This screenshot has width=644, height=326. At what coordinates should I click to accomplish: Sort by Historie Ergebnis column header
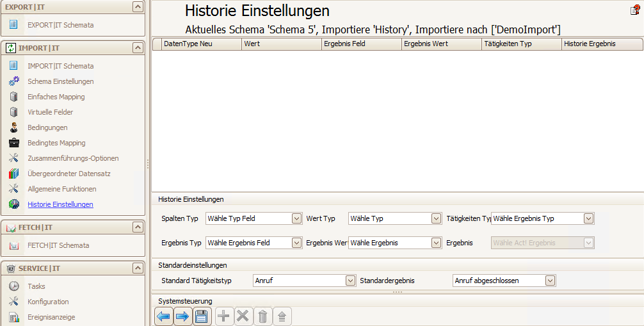point(602,44)
